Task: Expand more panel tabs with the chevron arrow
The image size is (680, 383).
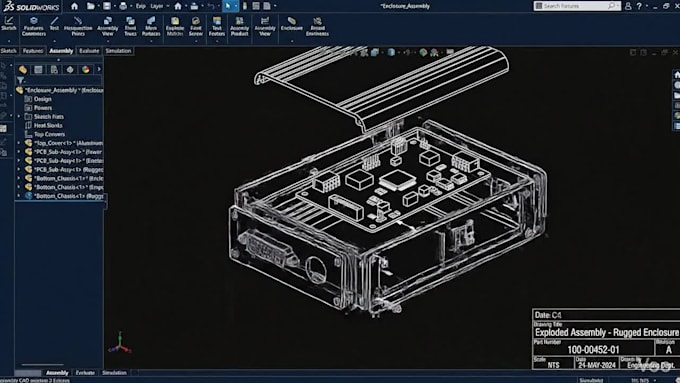Action: 99,69
